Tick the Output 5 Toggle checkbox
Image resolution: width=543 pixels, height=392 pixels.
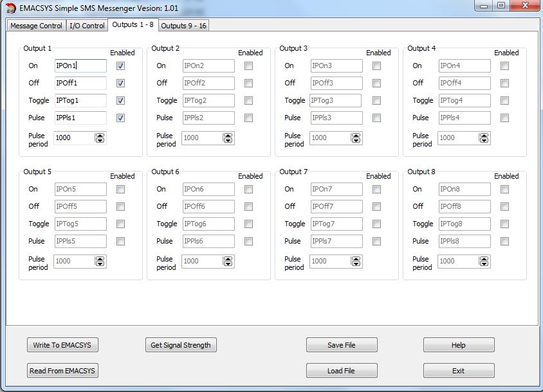point(120,224)
